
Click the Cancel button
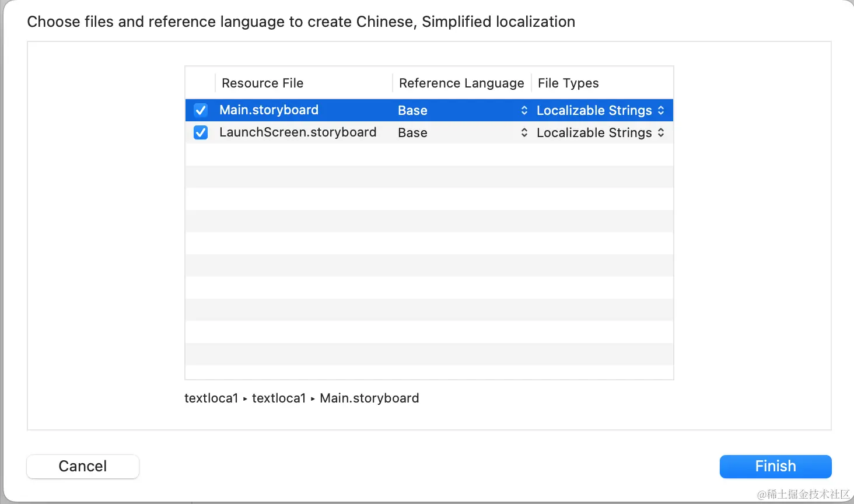(83, 466)
